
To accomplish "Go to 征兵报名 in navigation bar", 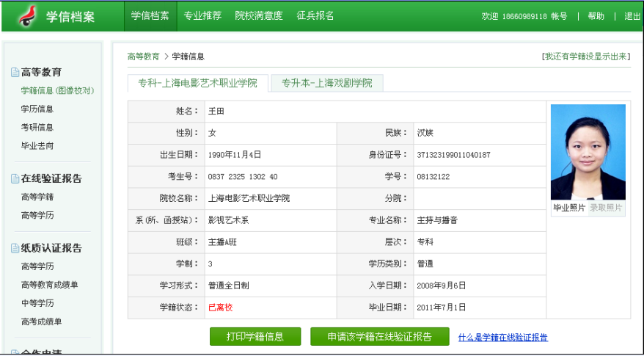I will coord(315,15).
